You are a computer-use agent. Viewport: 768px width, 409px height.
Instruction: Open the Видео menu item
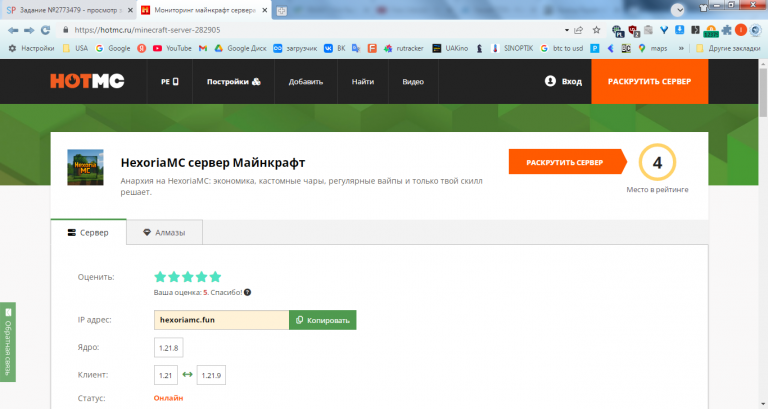pos(413,82)
